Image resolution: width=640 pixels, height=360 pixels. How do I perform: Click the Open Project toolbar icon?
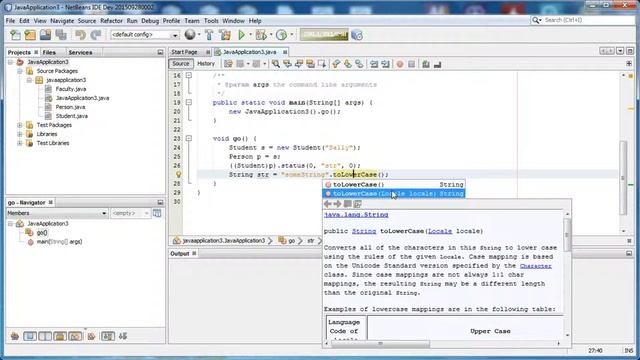point(45,35)
